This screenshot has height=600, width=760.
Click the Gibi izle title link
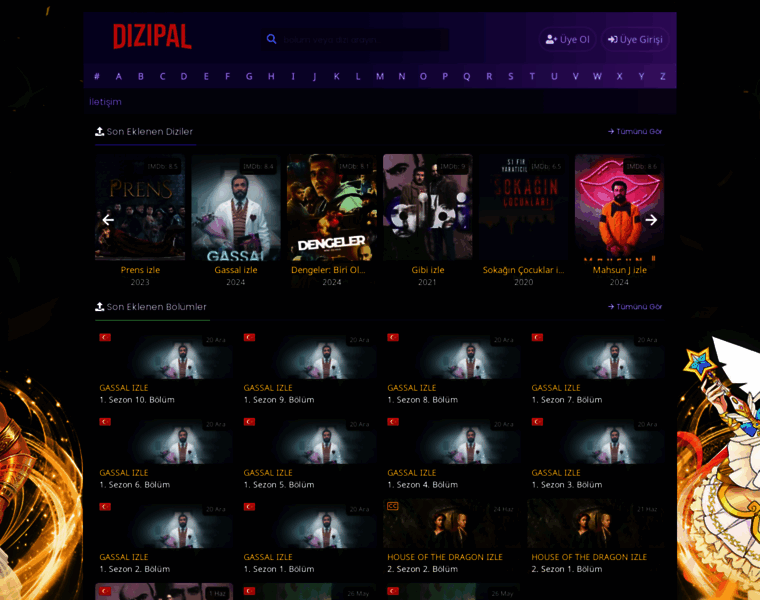click(428, 270)
